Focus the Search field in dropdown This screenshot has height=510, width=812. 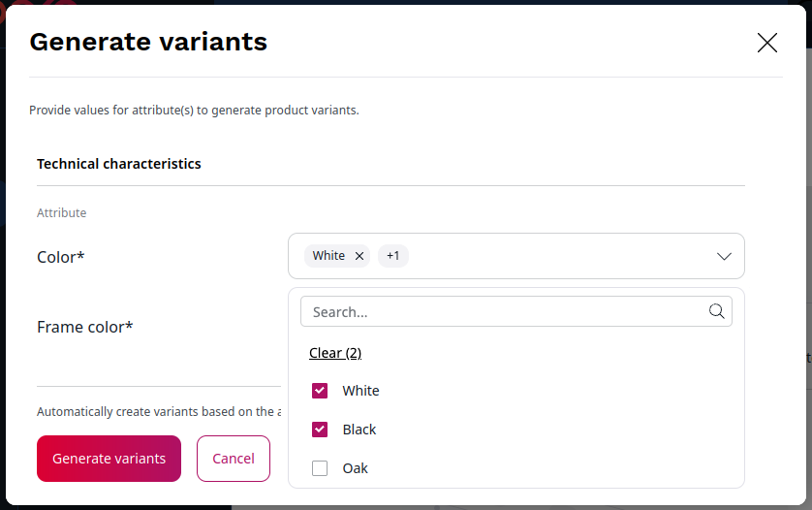504,312
